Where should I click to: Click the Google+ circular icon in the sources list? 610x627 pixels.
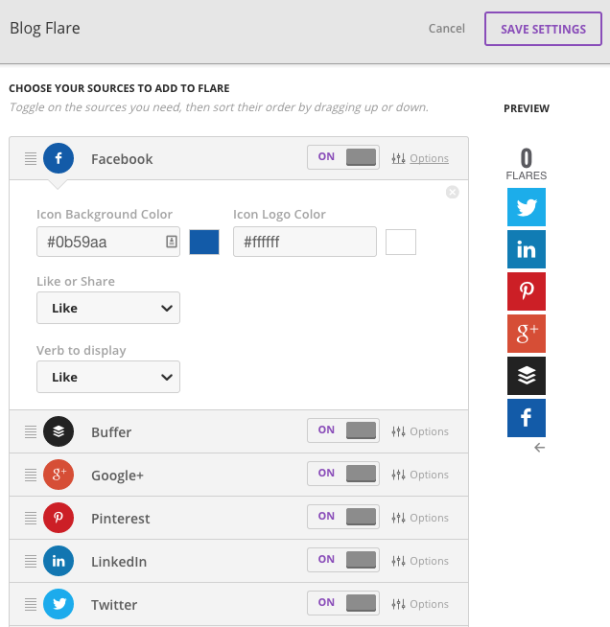coord(58,475)
